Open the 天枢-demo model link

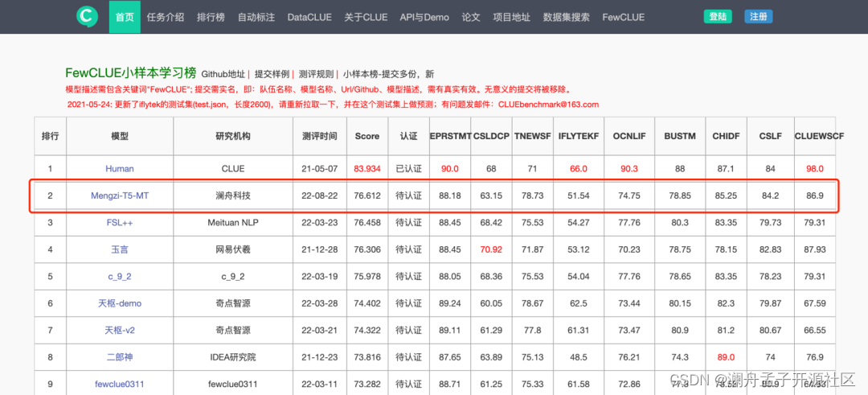pos(120,303)
